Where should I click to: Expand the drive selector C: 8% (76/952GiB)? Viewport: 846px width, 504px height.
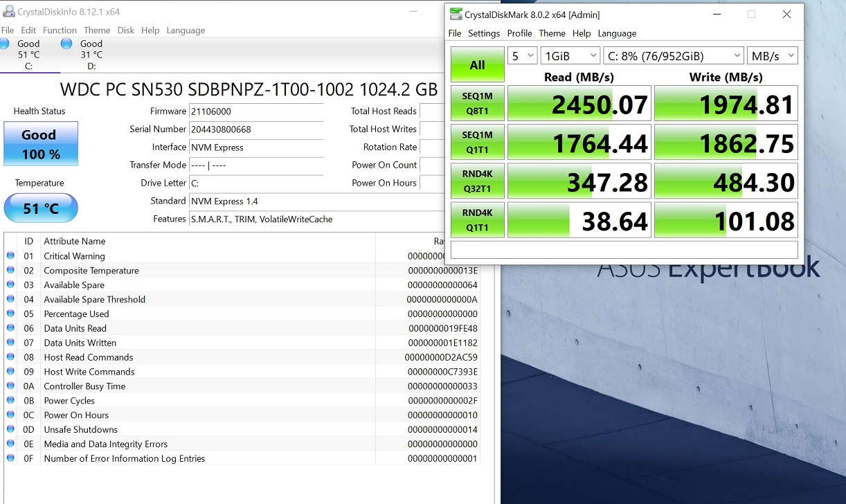[x=673, y=56]
